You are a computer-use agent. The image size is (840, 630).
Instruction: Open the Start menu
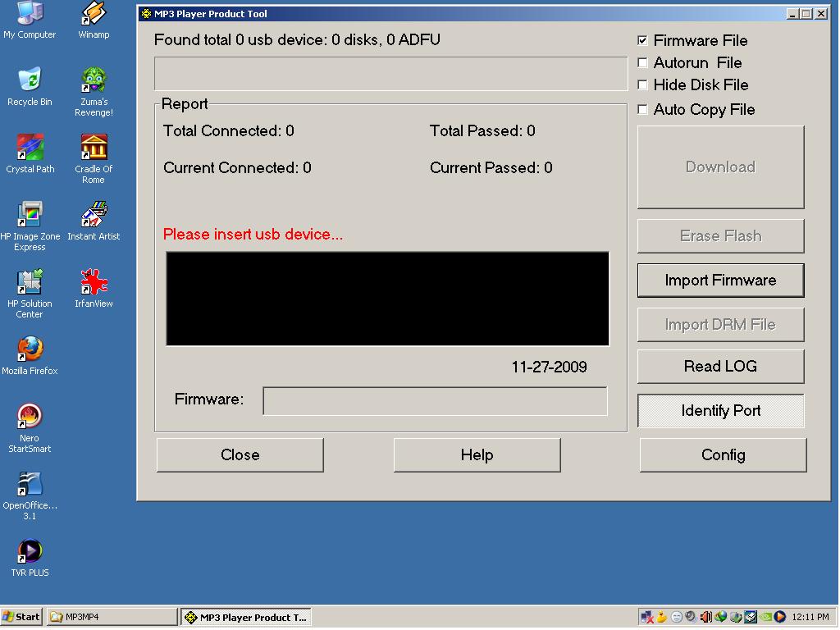point(21,616)
